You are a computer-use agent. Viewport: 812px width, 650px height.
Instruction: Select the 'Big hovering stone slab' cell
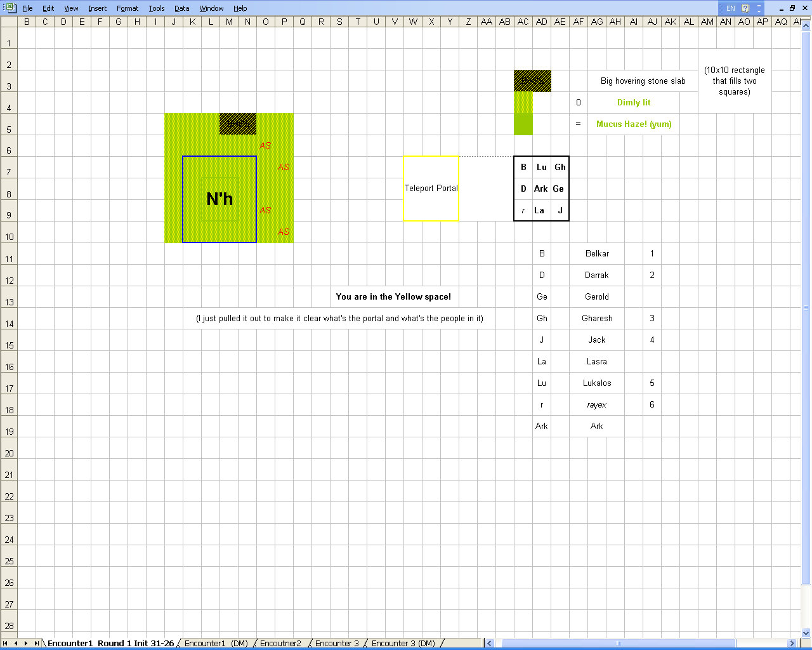tap(643, 81)
